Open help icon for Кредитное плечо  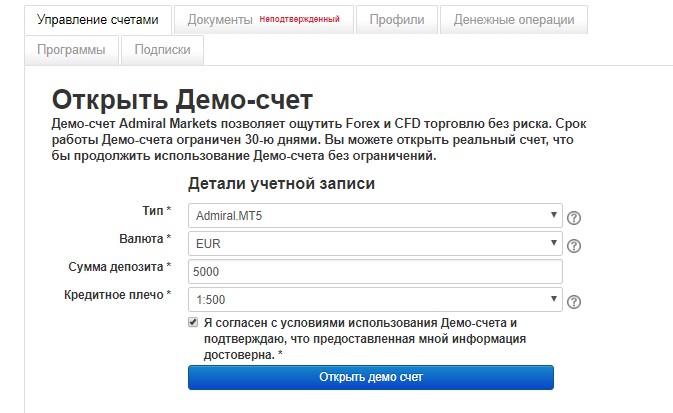click(x=574, y=302)
